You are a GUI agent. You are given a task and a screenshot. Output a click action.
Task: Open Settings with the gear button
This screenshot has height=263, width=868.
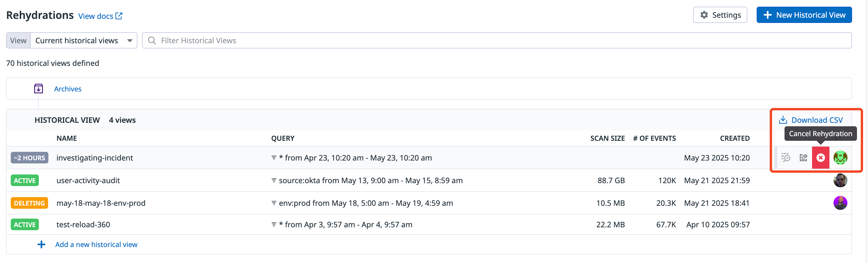720,15
